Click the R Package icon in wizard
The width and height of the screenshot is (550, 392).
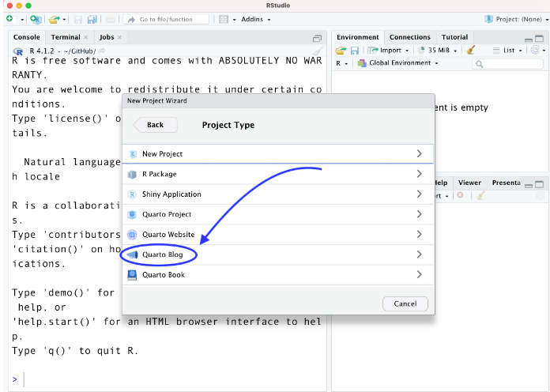[x=132, y=174]
